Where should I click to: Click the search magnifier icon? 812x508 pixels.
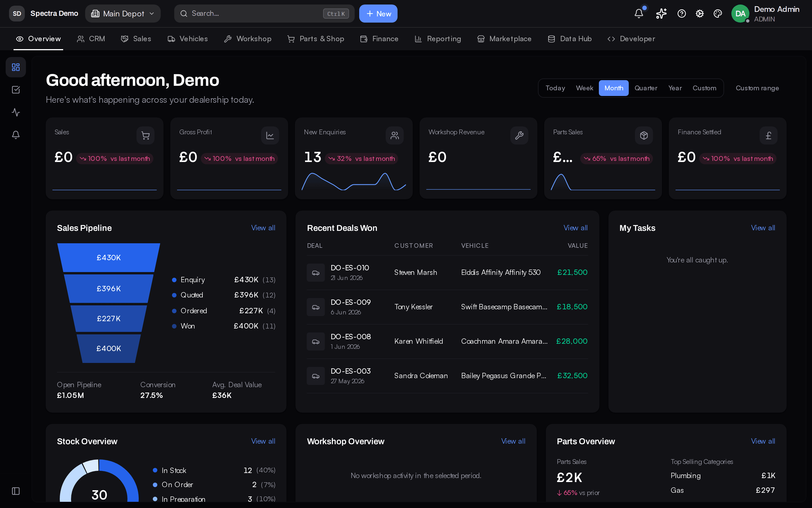click(x=184, y=14)
